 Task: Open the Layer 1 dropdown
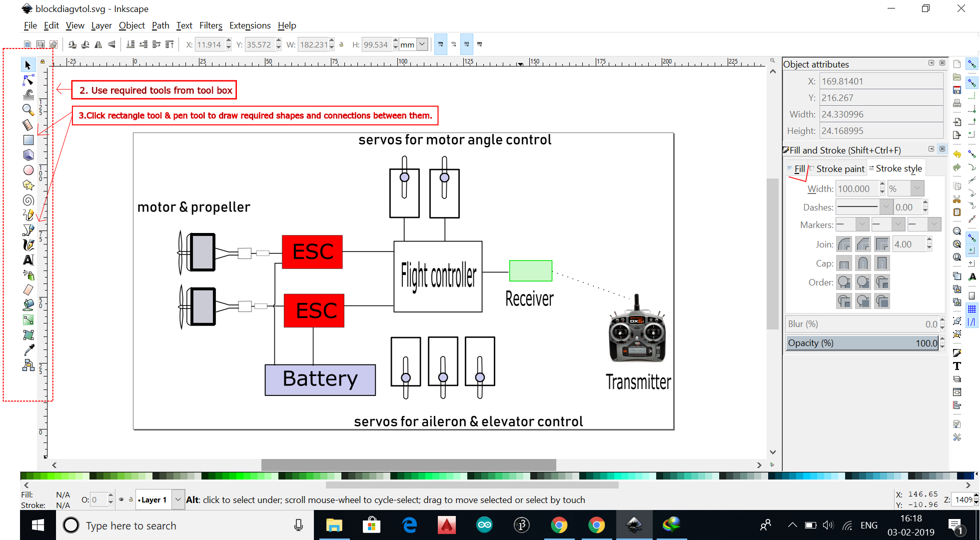coord(178,499)
